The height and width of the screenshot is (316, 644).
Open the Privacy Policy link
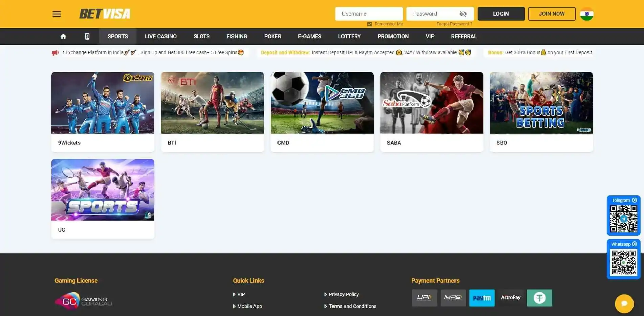click(343, 294)
